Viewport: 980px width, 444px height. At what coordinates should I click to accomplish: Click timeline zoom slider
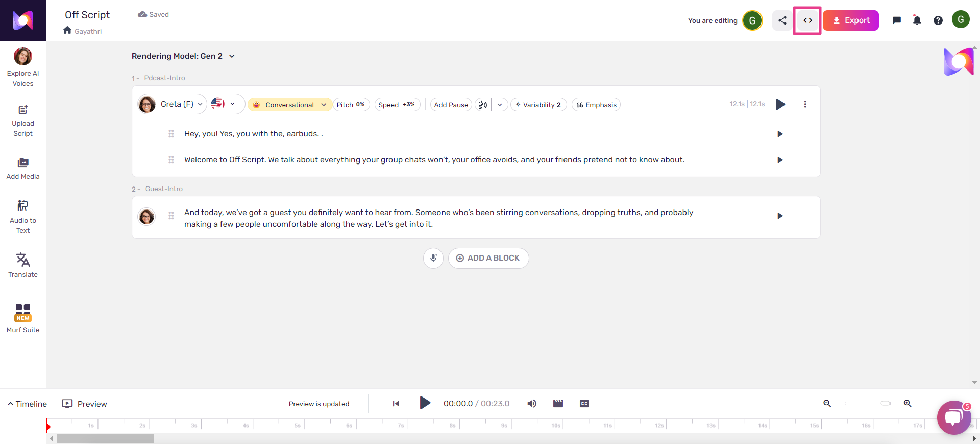tap(867, 404)
